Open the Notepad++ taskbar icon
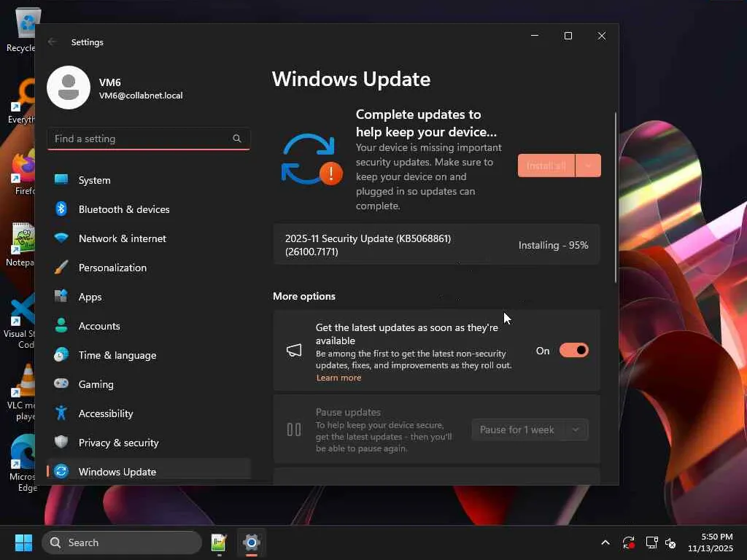This screenshot has width=747, height=560. 219,542
